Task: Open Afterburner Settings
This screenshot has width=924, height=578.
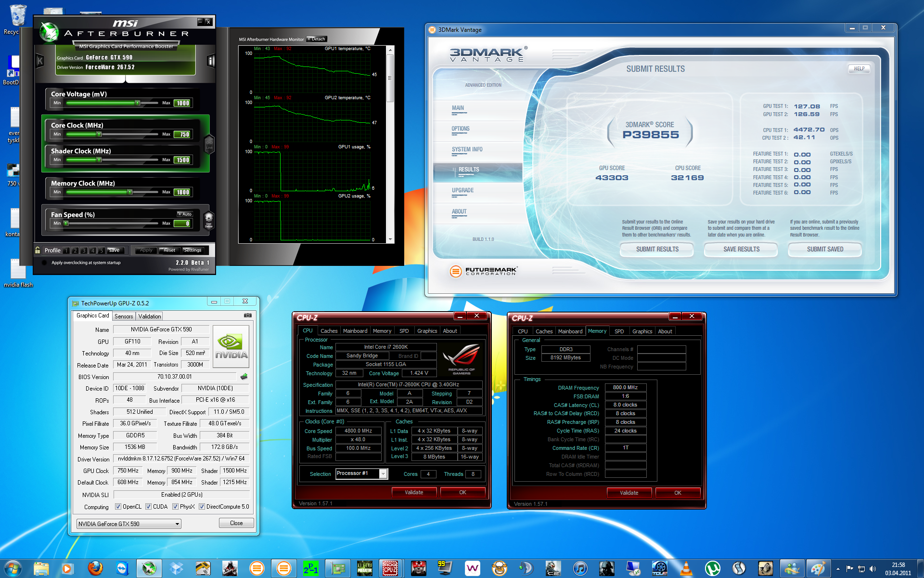Action: (x=193, y=250)
